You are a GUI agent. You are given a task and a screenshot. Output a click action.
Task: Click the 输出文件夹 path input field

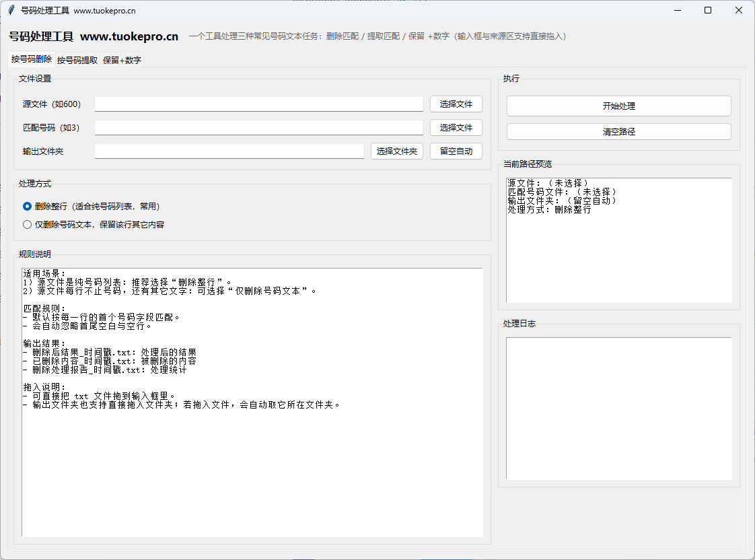[229, 151]
